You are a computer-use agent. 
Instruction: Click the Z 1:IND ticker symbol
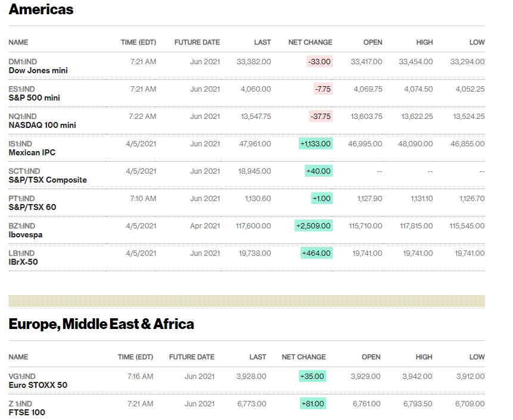[20, 404]
